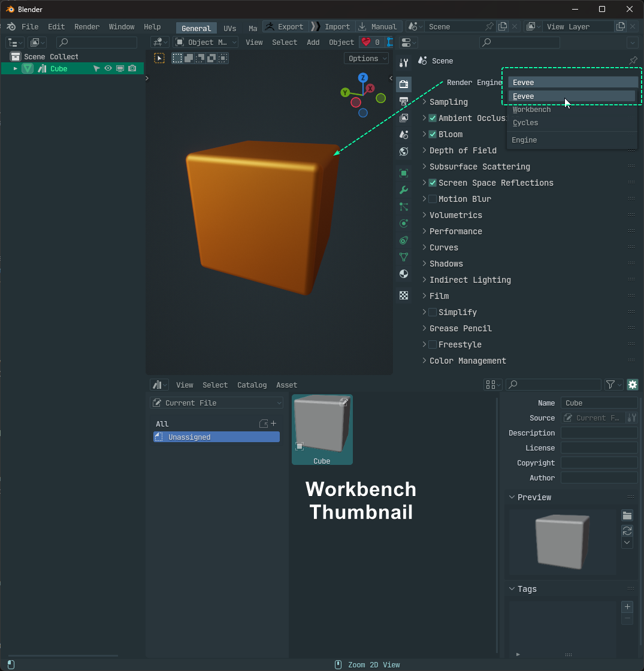Toggle Screen Space Reflections checkbox
Screen dimensions: 644x671
click(433, 183)
